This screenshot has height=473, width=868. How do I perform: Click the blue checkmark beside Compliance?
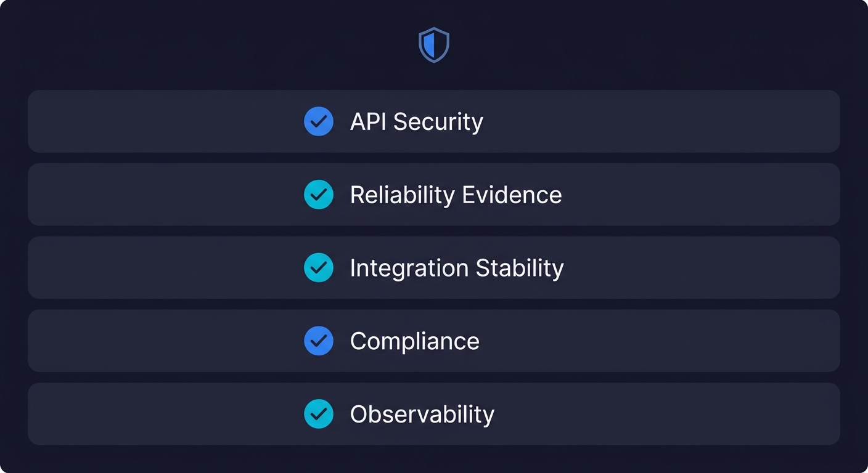319,341
